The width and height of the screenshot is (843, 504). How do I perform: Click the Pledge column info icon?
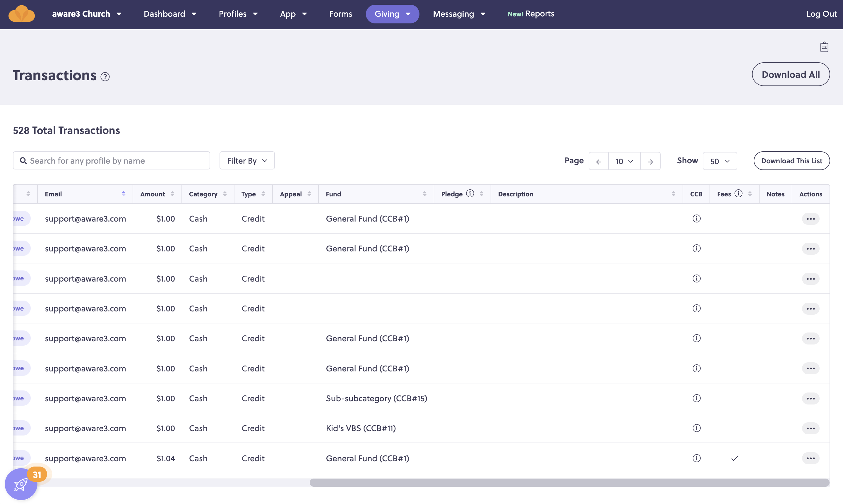(470, 193)
